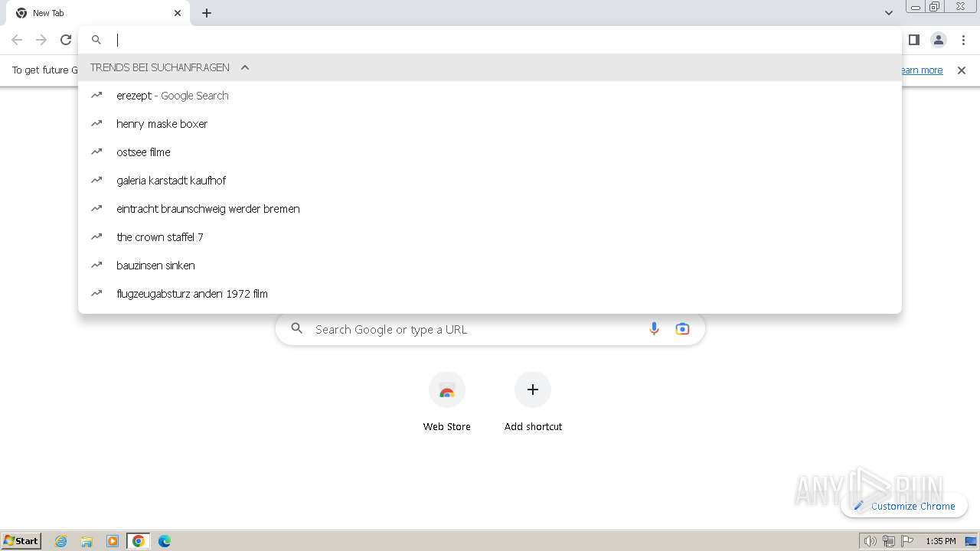Select suggestion ostsee filme
980x551 pixels.
pyautogui.click(x=490, y=152)
